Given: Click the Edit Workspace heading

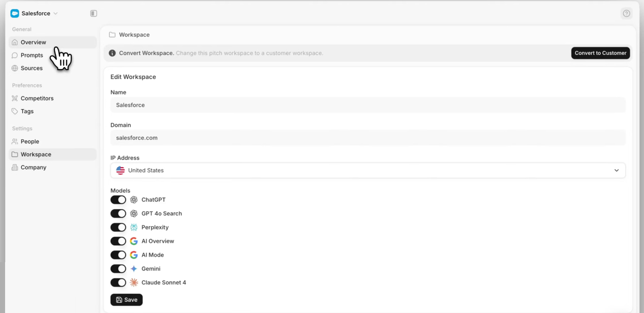Looking at the screenshot, I should [x=133, y=77].
